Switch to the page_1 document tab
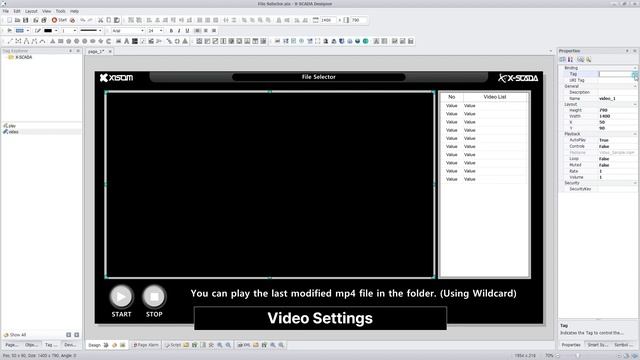 pos(96,52)
